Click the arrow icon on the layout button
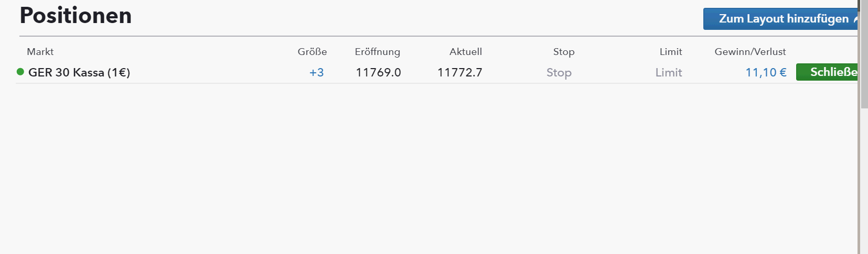Image resolution: width=868 pixels, height=254 pixels. (855, 19)
